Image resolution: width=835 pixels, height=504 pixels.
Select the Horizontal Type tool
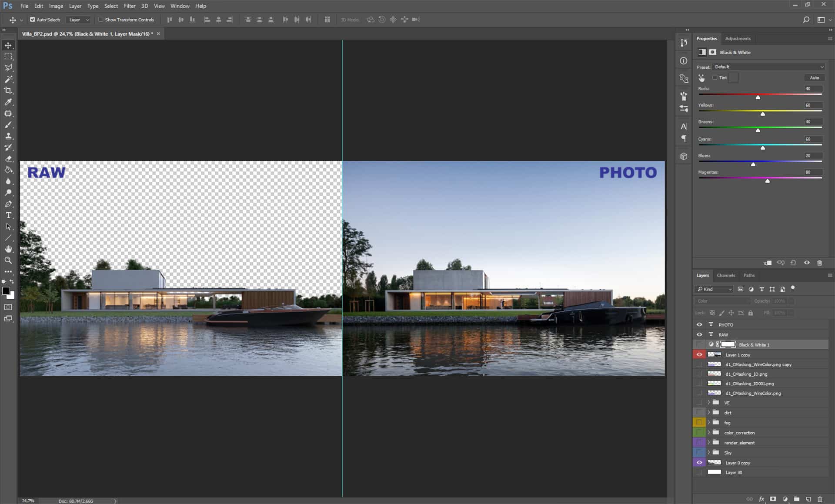point(8,215)
